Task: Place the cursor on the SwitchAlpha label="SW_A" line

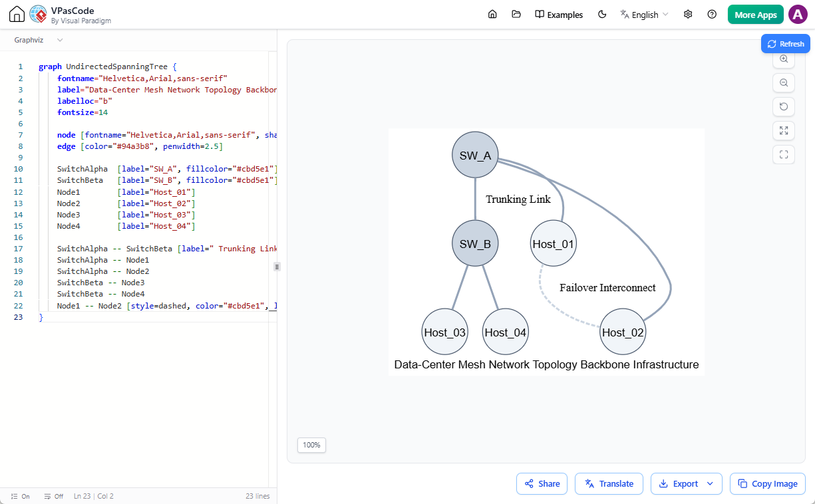Action: pos(167,169)
